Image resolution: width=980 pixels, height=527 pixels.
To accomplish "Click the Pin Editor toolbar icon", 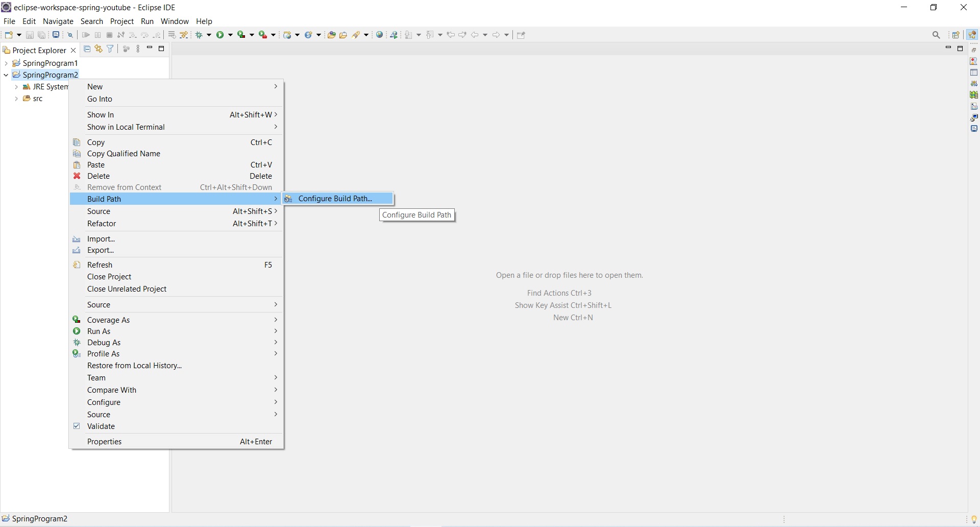I will (x=521, y=35).
